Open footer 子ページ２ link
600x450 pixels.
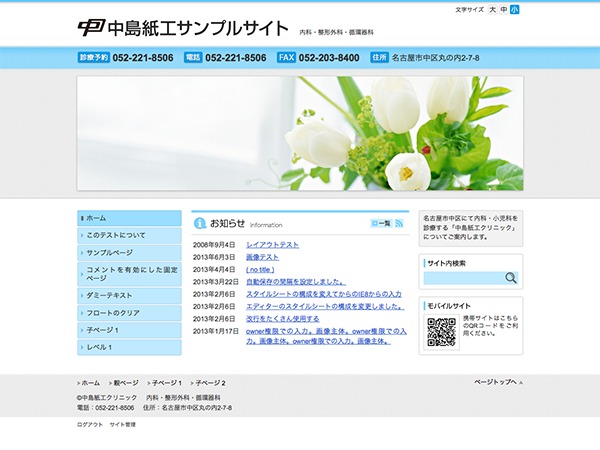click(x=210, y=383)
